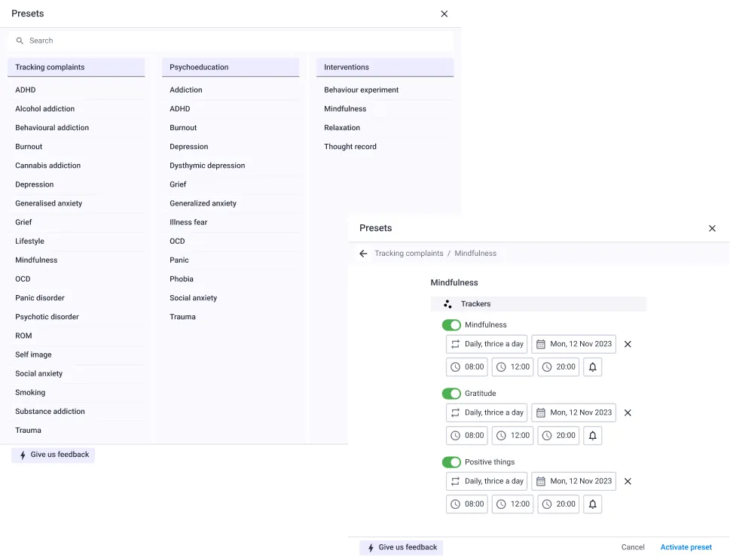
Task: Remove the Gratitude tracker schedule with X
Action: pos(628,412)
